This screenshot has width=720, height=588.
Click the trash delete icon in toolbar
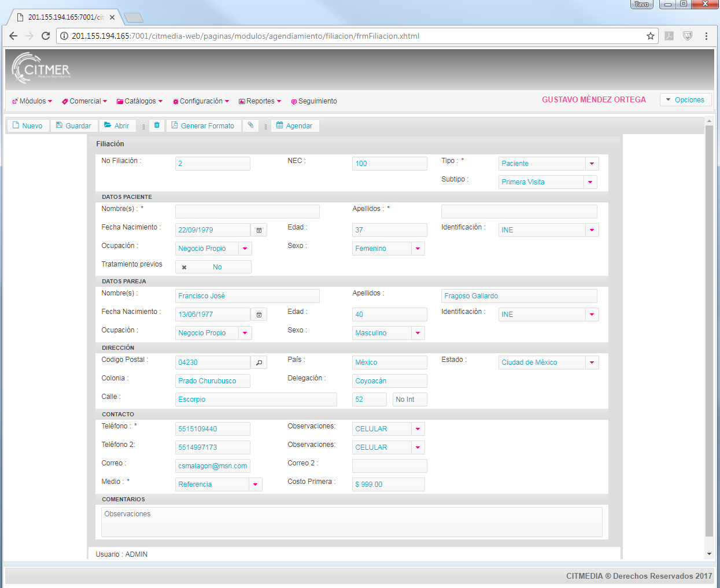point(157,125)
